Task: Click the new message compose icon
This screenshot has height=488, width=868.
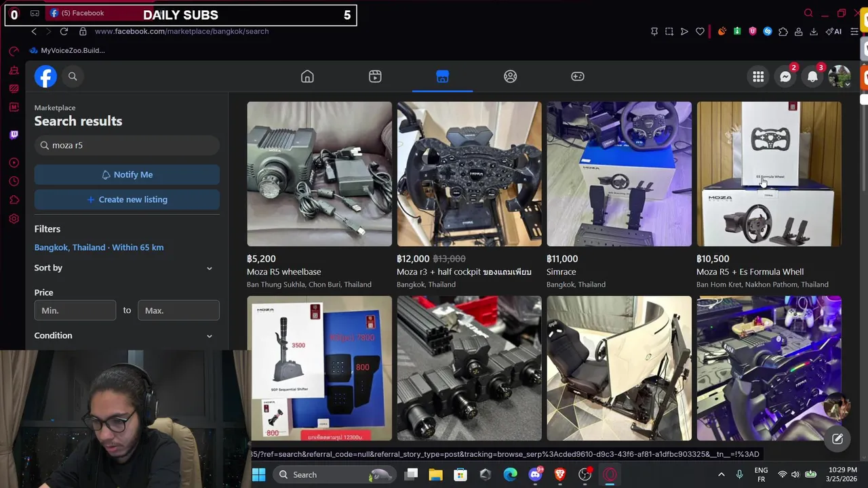Action: pos(837,439)
